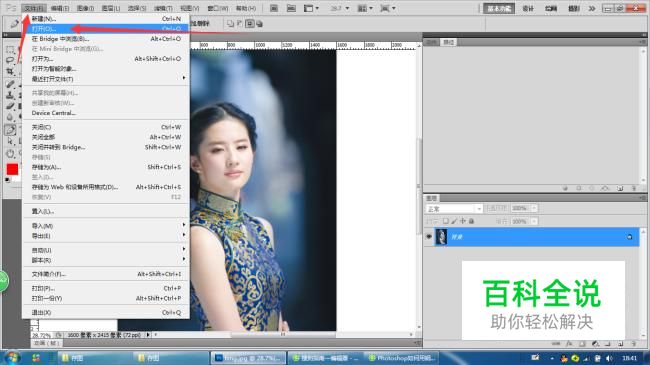
Task: Select the Crop tool
Action: click(x=10, y=72)
